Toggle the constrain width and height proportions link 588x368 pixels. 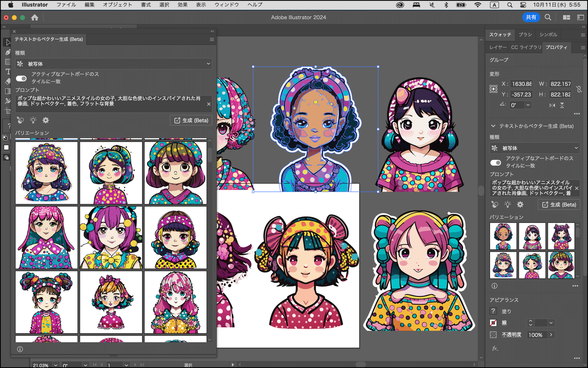click(x=579, y=89)
